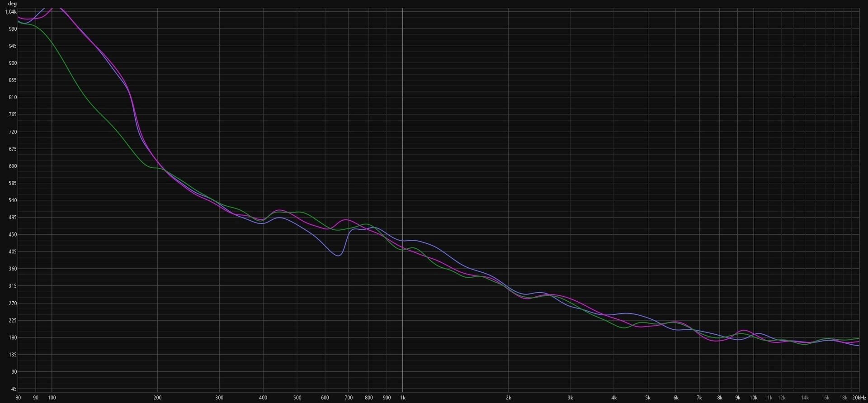This screenshot has width=868, height=403.
Task: Select the 400 Hz frequency axis label
Action: click(x=263, y=398)
